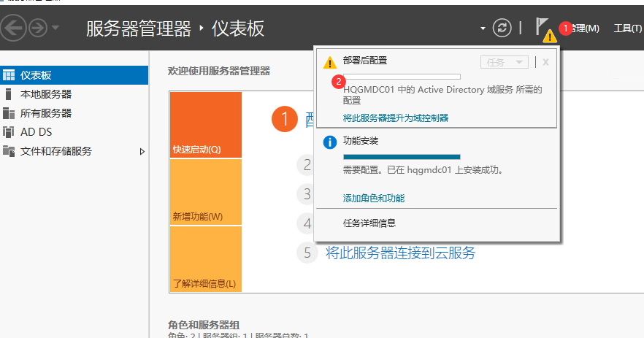Screen dimensions: 644x338
Task: Click the warning icon beside 部署后配置
Action: coord(330,63)
